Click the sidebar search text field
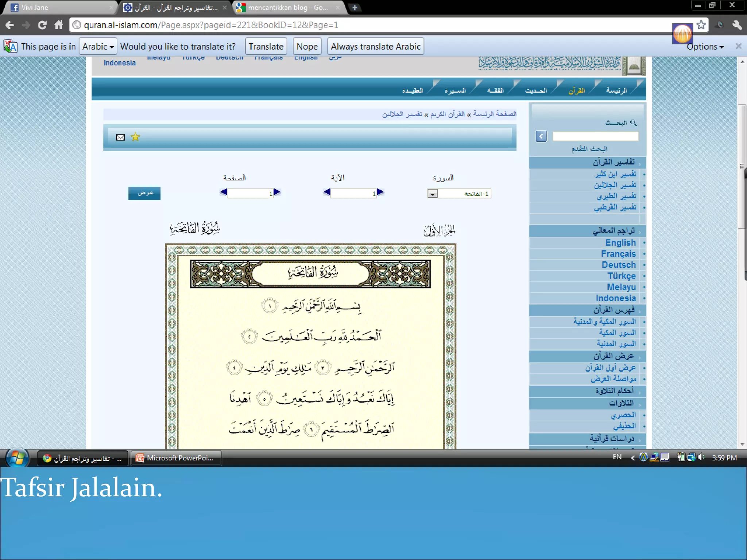The height and width of the screenshot is (560, 747). coord(596,136)
